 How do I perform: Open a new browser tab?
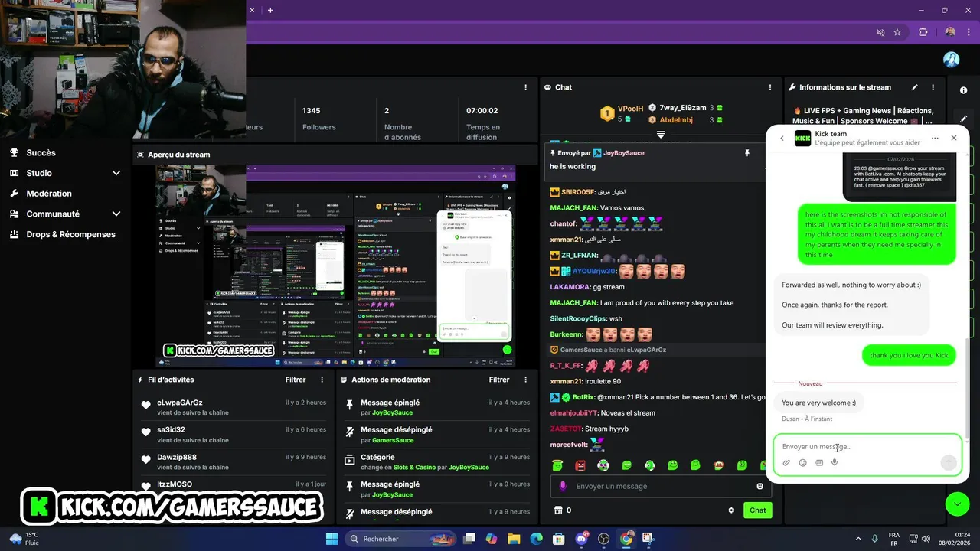click(x=270, y=10)
